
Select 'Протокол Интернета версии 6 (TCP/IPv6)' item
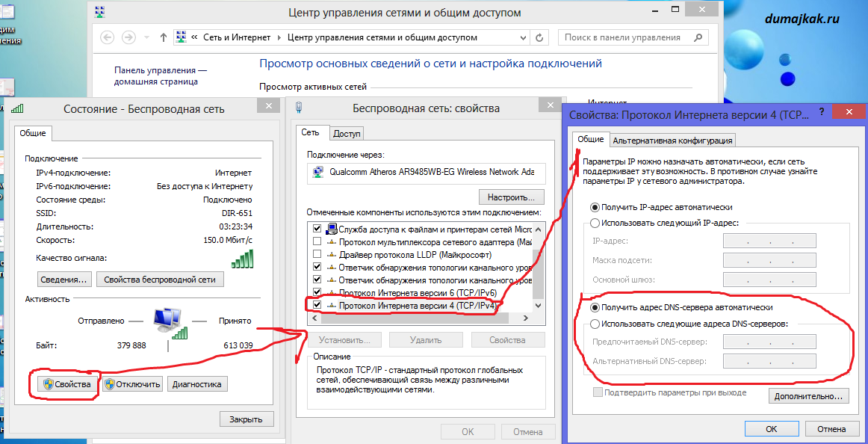pos(420,292)
